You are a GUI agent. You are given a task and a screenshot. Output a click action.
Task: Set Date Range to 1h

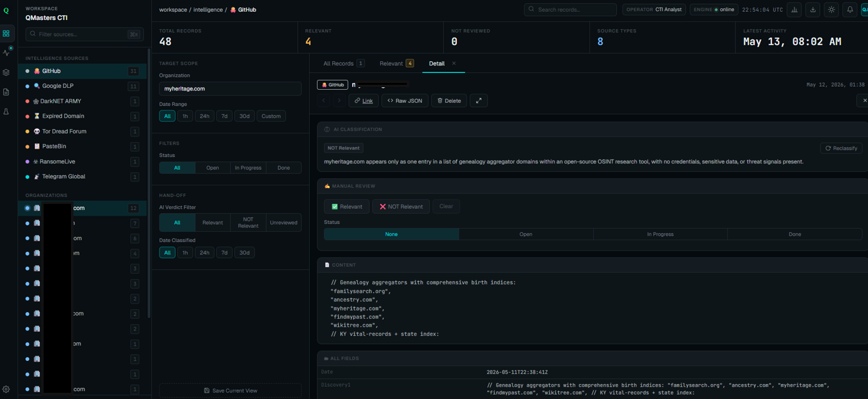pos(185,116)
